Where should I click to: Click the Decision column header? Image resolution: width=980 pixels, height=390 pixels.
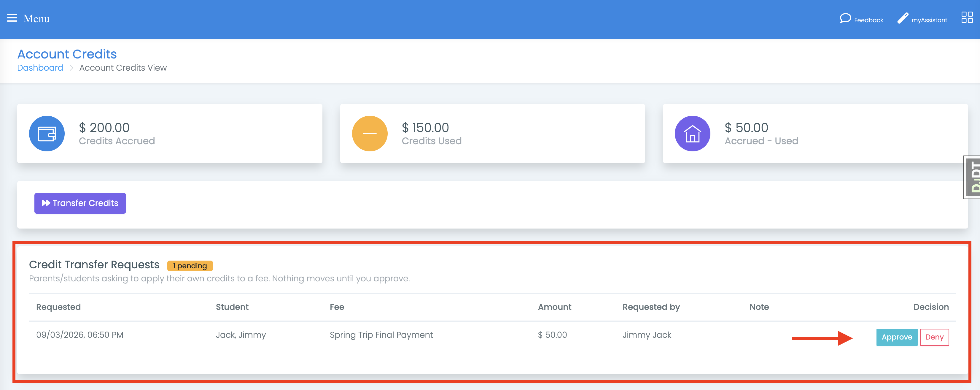[x=931, y=307]
